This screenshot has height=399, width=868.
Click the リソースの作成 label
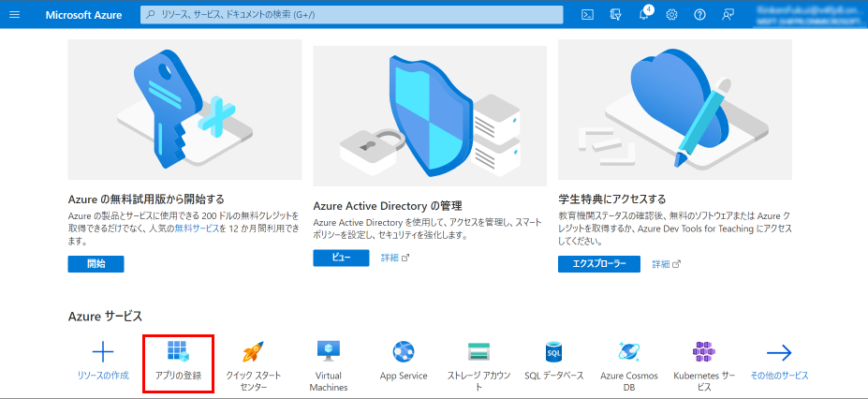(103, 376)
